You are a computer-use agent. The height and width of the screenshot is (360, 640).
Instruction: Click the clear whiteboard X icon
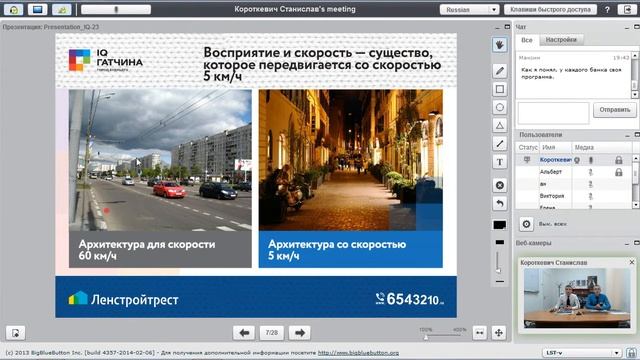coord(500,185)
